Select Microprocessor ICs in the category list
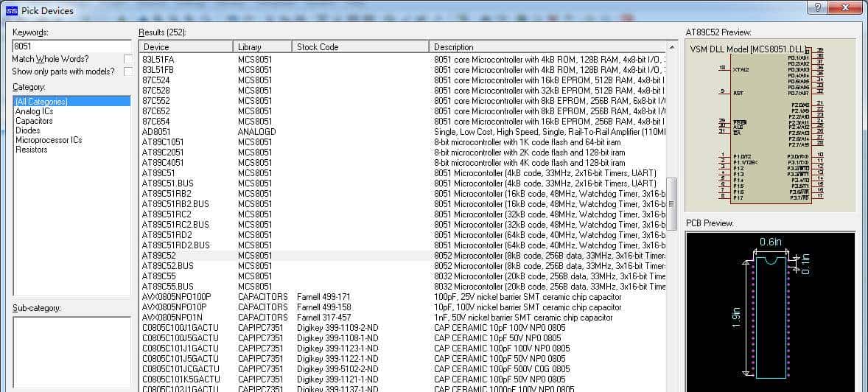Viewport: 868px width, 392px height. pos(49,140)
